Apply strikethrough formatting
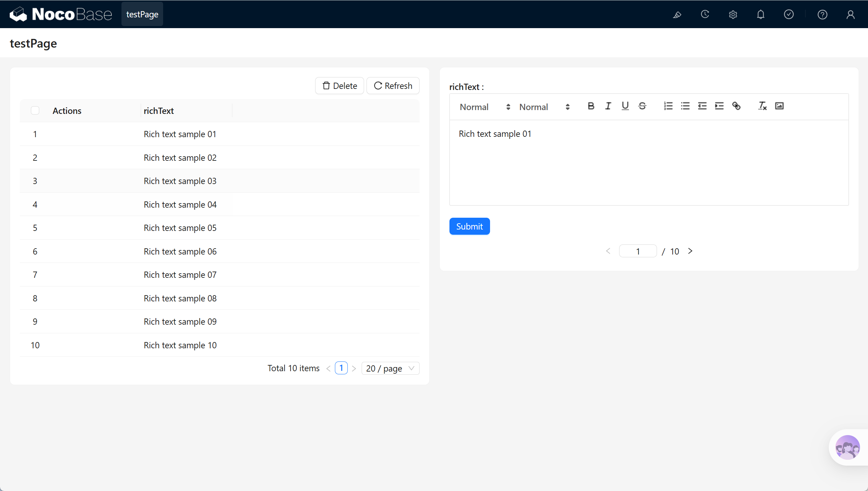Viewport: 868px width, 491px height. (642, 106)
